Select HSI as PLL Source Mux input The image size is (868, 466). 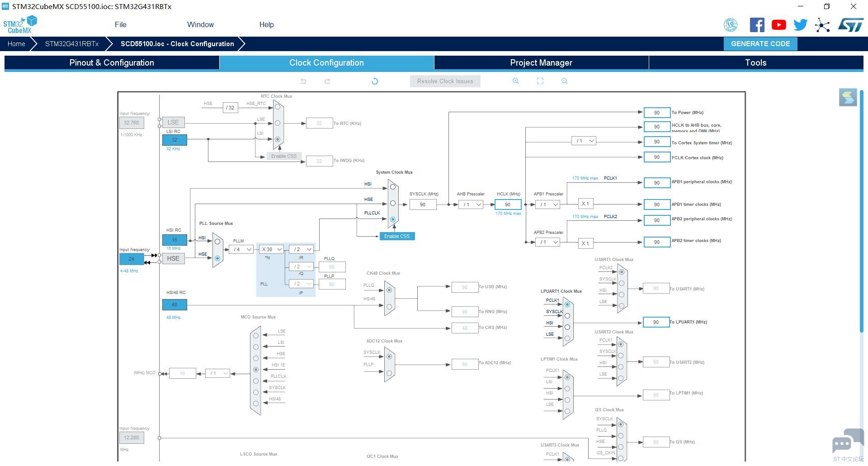(217, 242)
